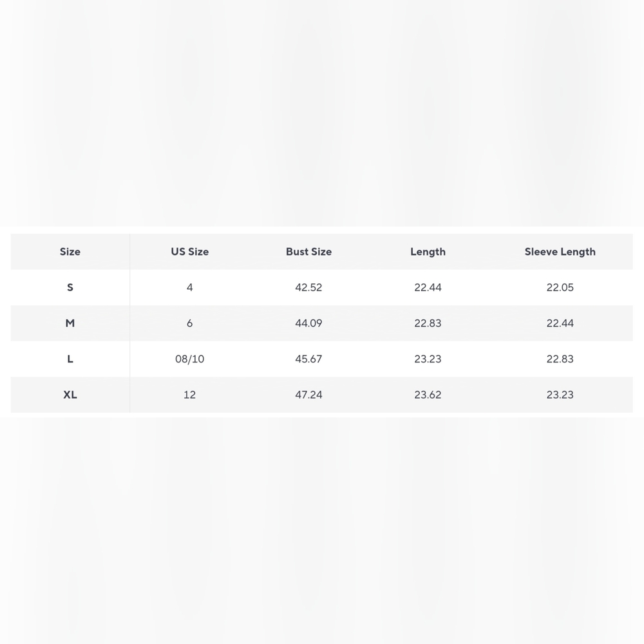The height and width of the screenshot is (644, 644).
Task: Select the M size row label
Action: [x=70, y=323]
